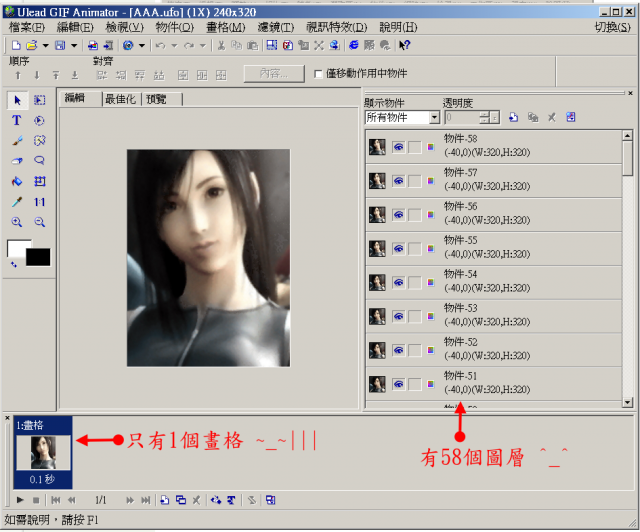The width and height of the screenshot is (640, 532).
Task: Click the Preview in browser globe icon
Action: pyautogui.click(x=128, y=45)
